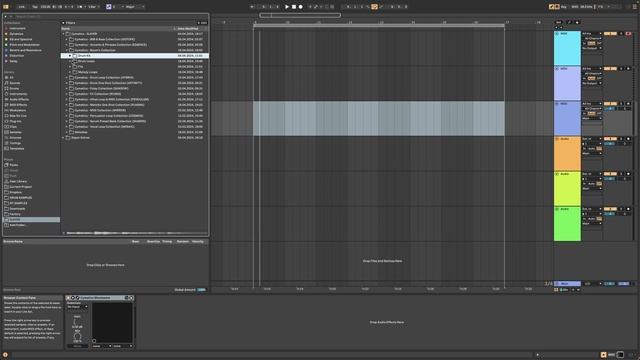The width and height of the screenshot is (640, 360).
Task: Select the Distortion collection
Action: (17, 56)
